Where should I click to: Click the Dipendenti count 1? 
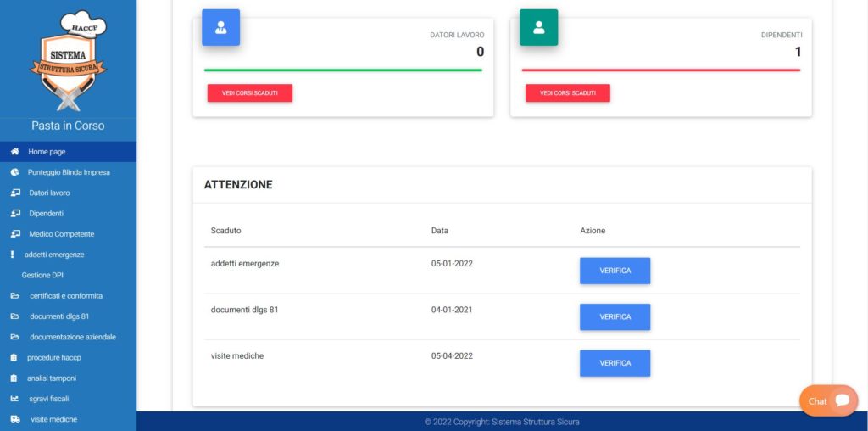point(798,52)
